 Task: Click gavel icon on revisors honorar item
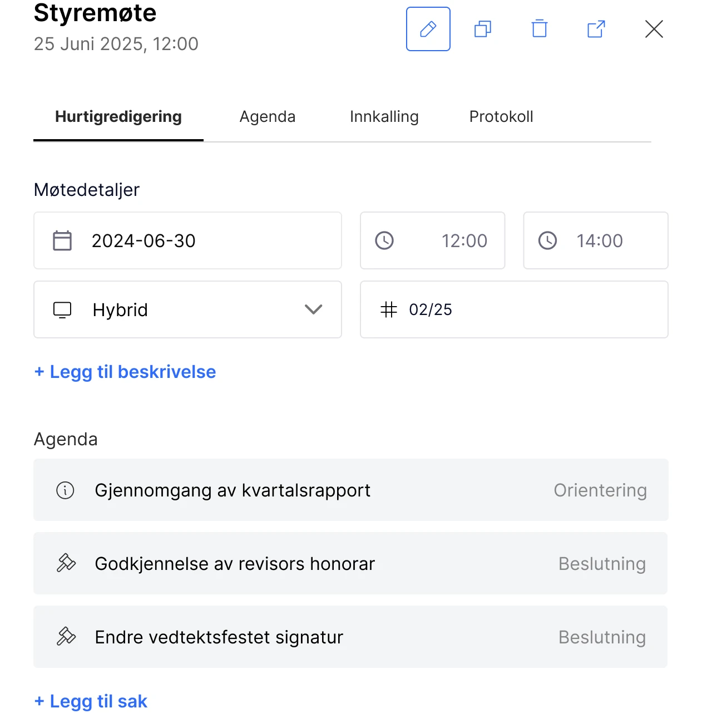66,563
